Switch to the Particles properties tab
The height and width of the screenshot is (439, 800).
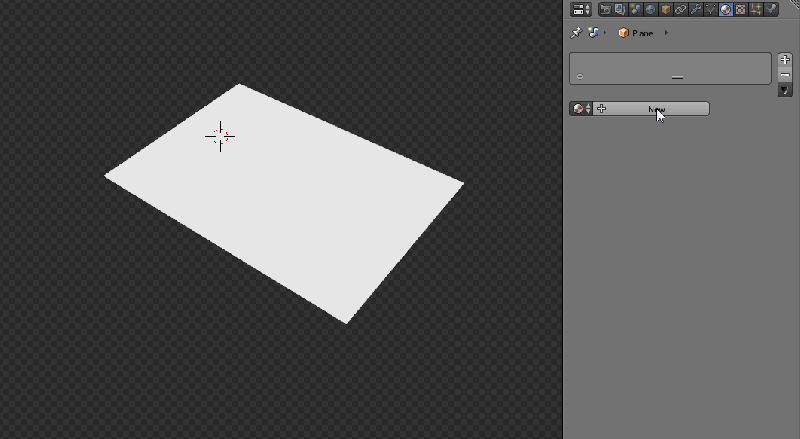pos(756,9)
